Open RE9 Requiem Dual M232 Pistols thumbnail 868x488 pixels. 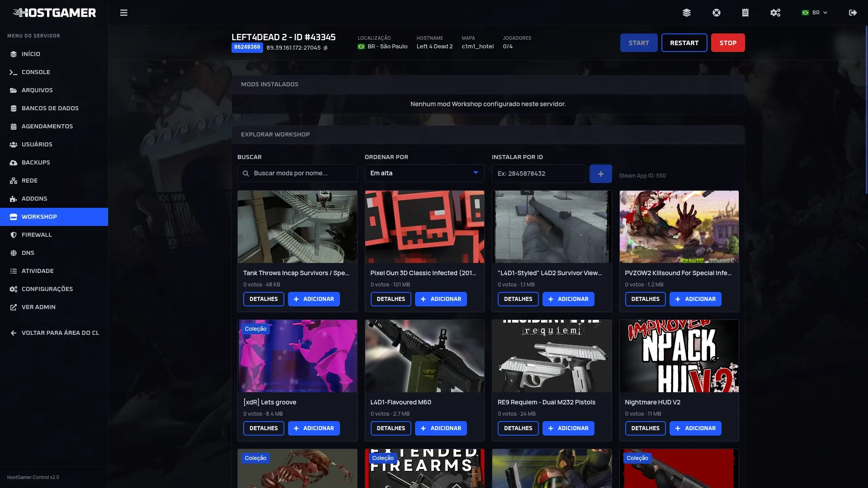[552, 356]
